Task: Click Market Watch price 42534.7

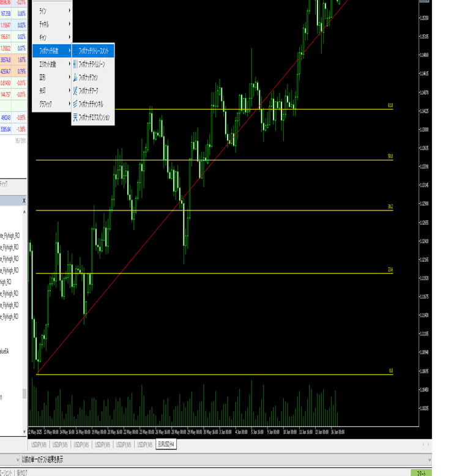Action: (x=6, y=72)
